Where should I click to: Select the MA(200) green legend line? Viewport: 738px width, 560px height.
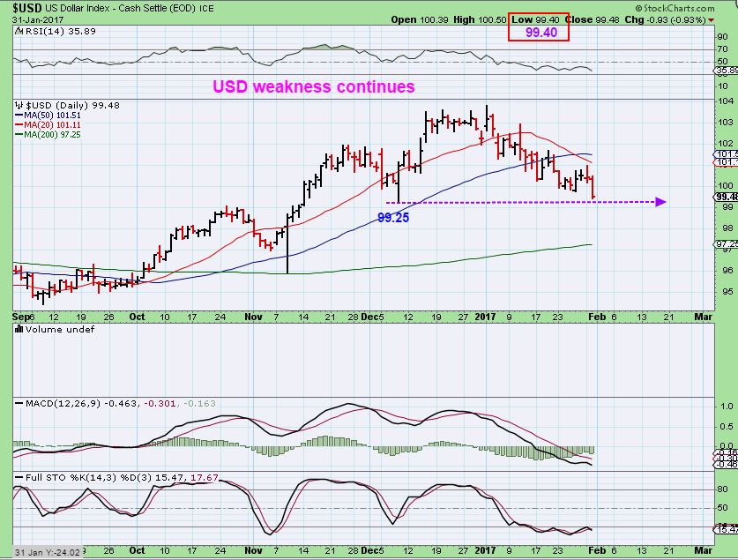tap(19, 135)
